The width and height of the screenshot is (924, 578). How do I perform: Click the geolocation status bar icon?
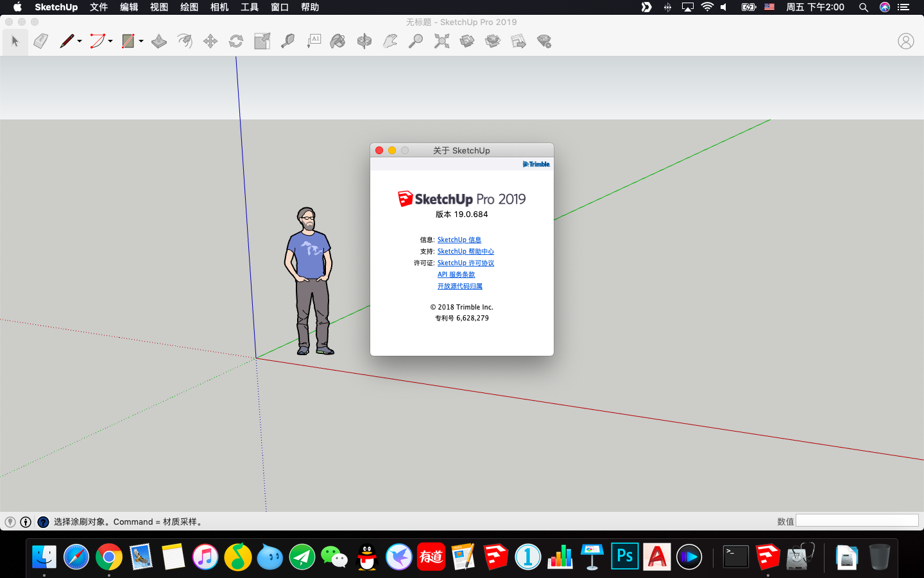(x=10, y=522)
